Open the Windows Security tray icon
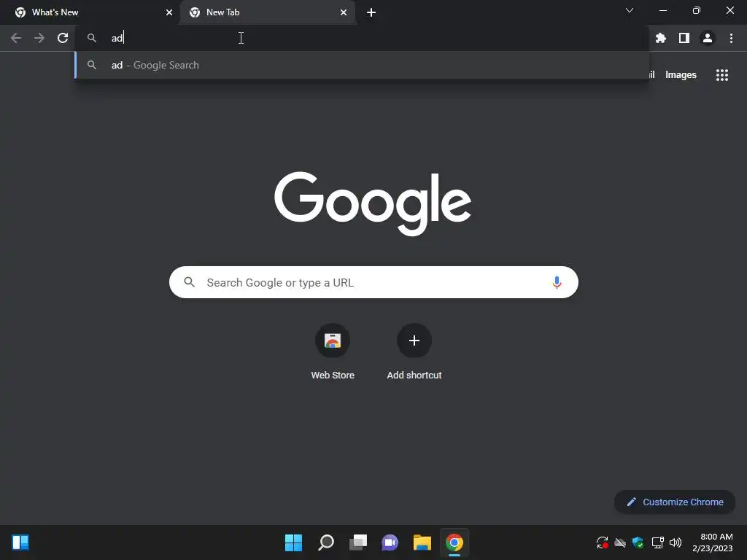 coord(638,542)
